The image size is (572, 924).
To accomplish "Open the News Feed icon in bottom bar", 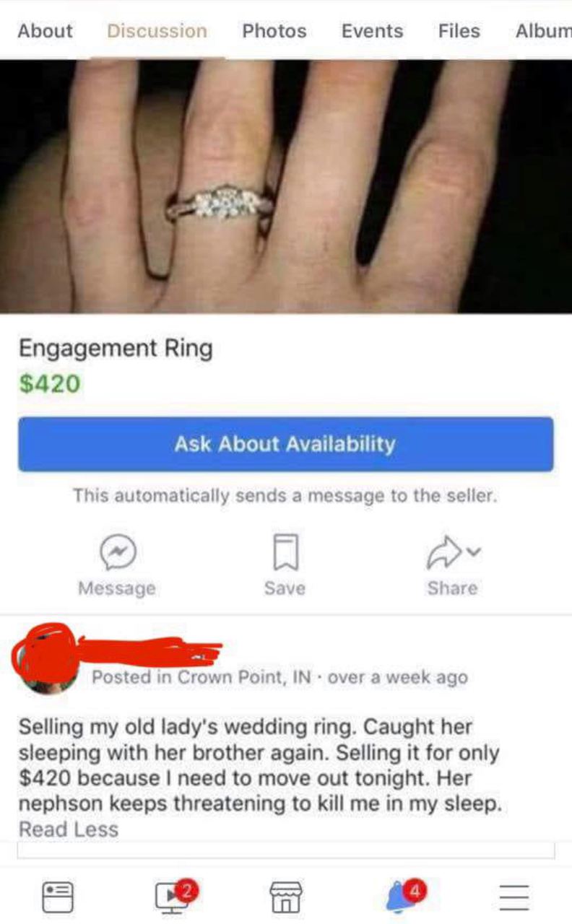I will [58, 896].
